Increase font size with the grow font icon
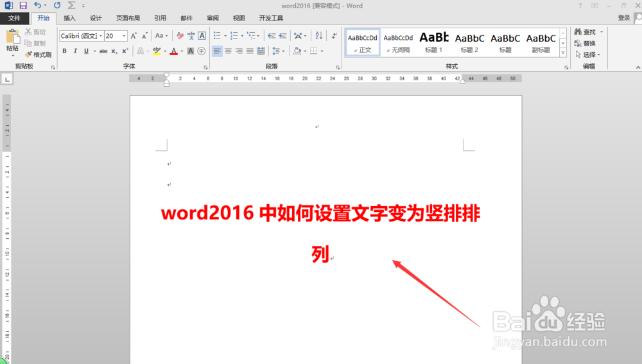 134,36
